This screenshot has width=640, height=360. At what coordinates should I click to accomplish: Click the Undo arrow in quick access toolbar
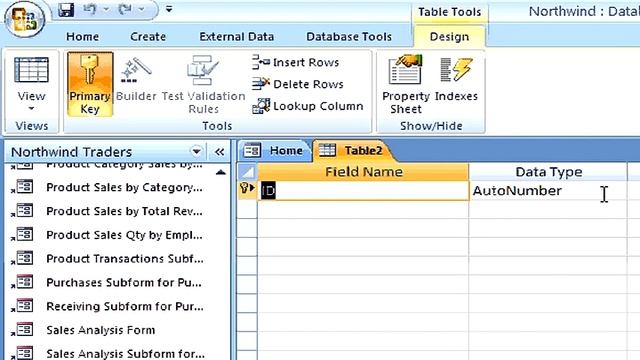coord(90,9)
